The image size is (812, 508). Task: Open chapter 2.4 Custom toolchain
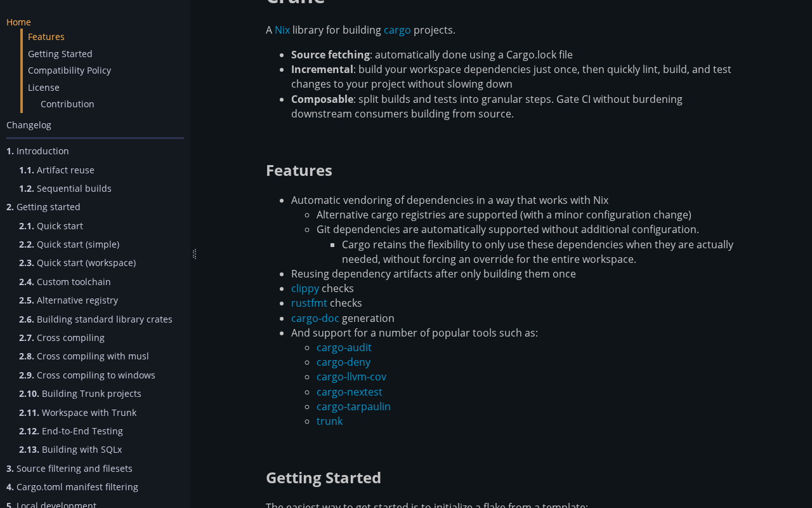tap(65, 282)
